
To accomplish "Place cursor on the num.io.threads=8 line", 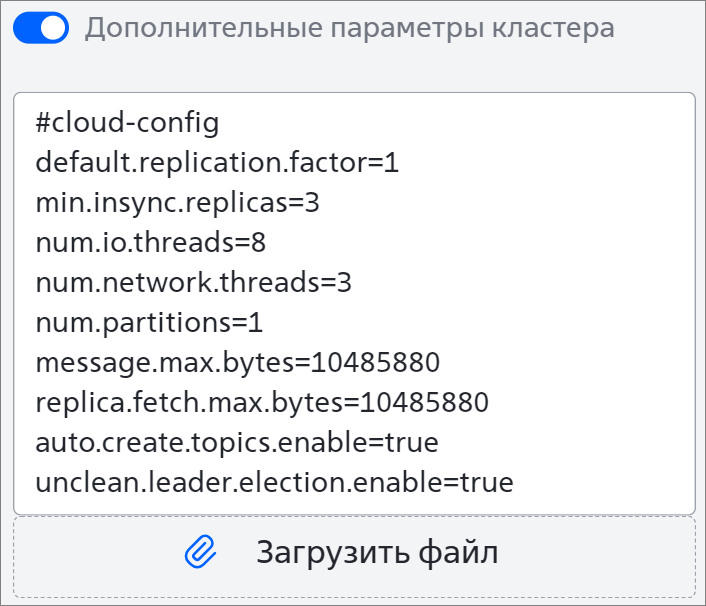I will tap(151, 243).
